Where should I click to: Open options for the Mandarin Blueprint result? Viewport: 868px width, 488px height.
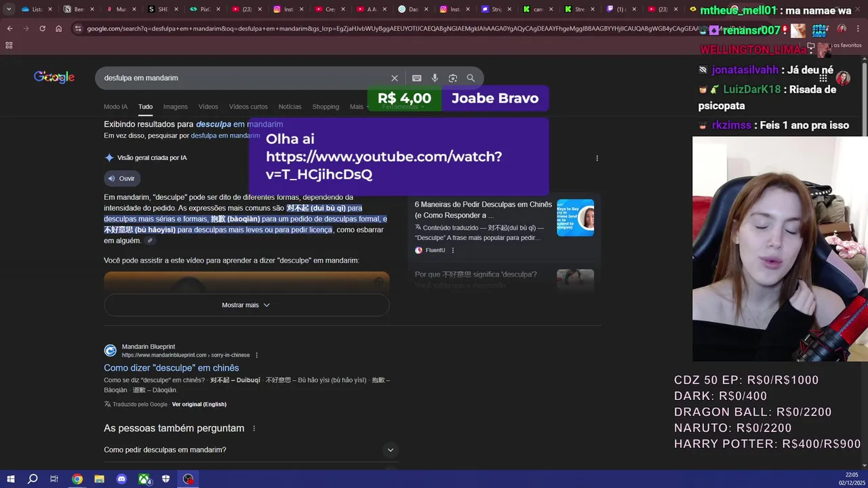(x=256, y=355)
